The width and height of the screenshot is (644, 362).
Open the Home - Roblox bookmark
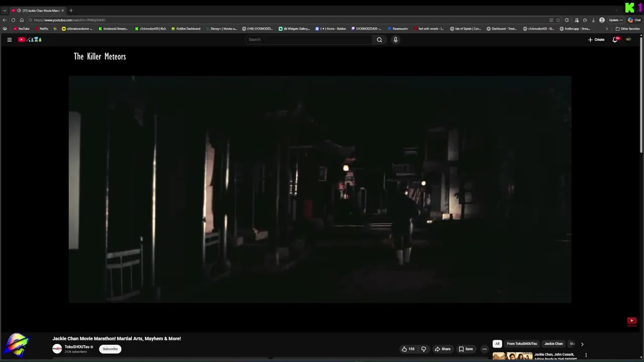[x=331, y=29]
